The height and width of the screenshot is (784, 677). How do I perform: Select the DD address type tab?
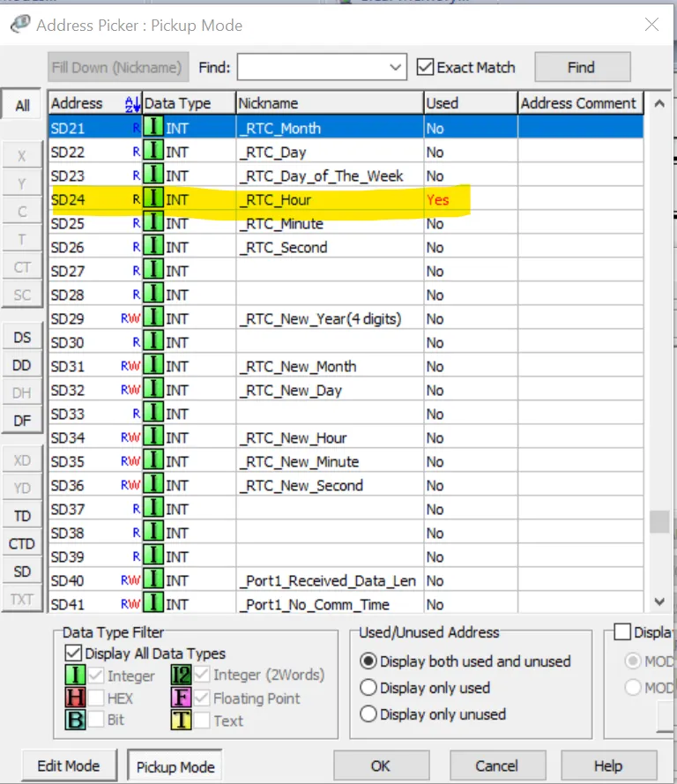tap(22, 365)
